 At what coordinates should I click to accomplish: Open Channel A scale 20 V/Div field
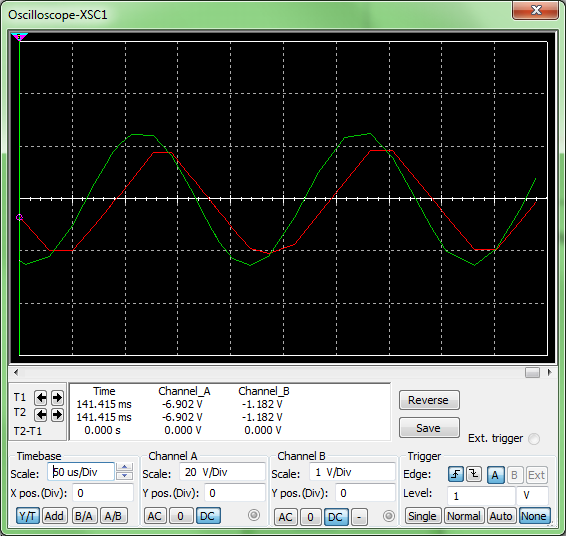[222, 472]
